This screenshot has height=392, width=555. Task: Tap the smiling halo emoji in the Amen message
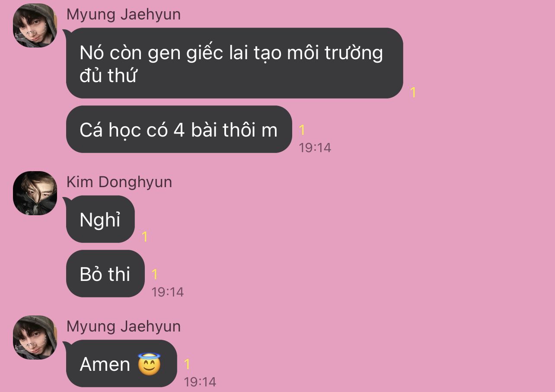(x=149, y=364)
